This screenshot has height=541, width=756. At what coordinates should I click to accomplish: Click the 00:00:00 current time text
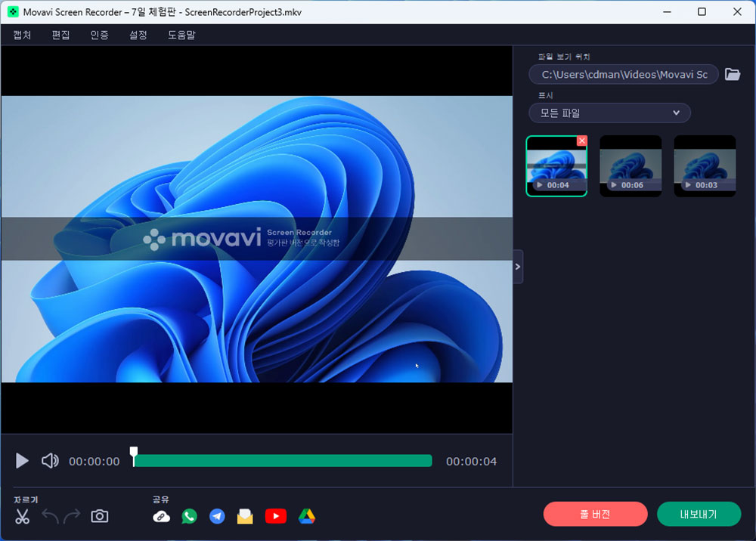[94, 461]
